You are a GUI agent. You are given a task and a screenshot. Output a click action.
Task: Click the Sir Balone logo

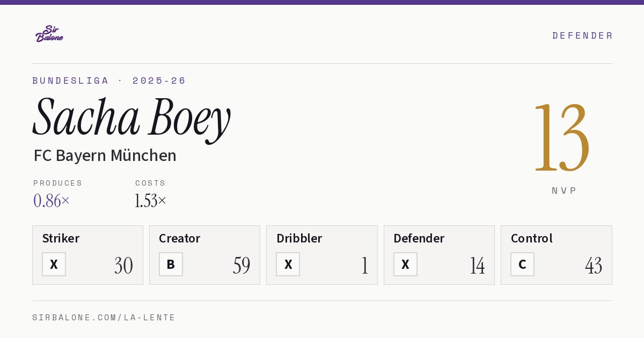(49, 34)
